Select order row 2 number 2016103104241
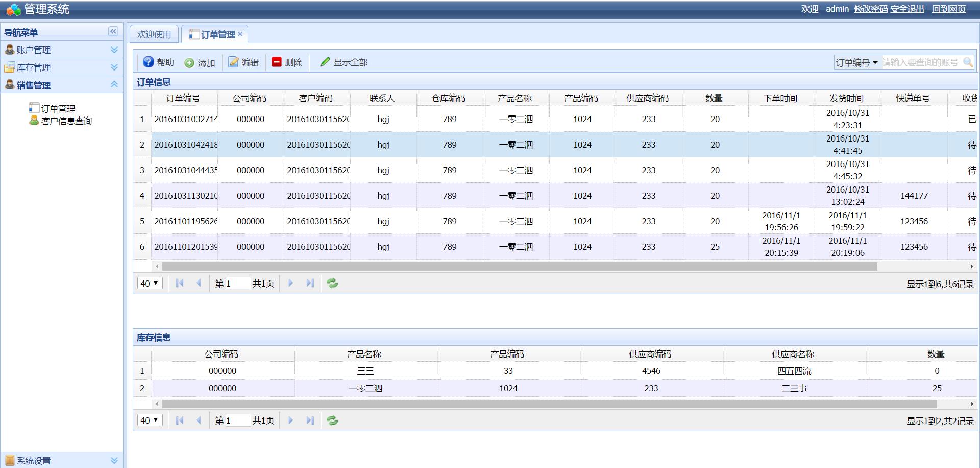 (x=555, y=145)
